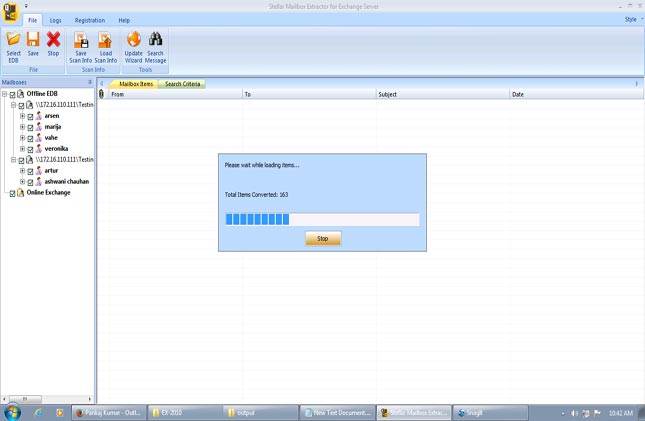Open output folder taskbar item
Image resolution: width=645 pixels, height=421 pixels.
coord(261,412)
